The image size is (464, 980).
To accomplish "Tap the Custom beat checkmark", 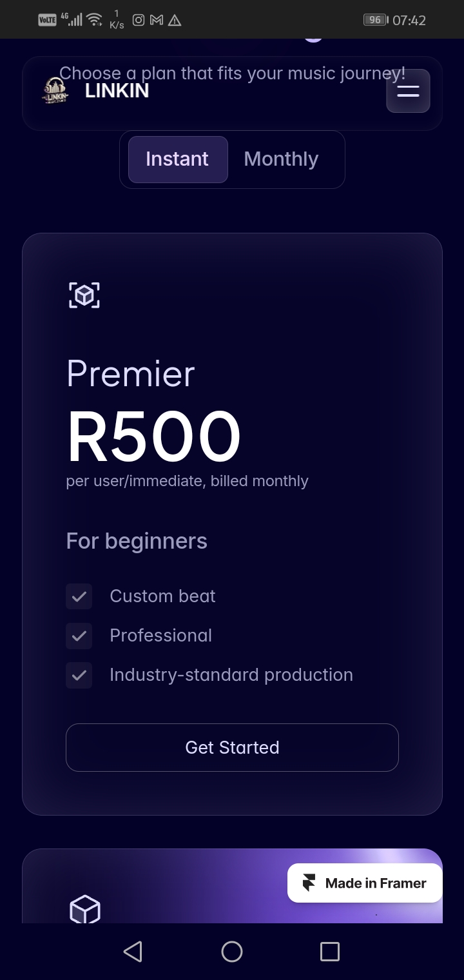I will coord(79,596).
